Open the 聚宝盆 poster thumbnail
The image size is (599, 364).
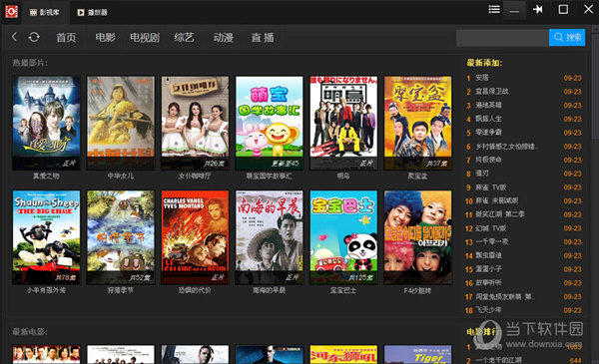pyautogui.click(x=417, y=123)
